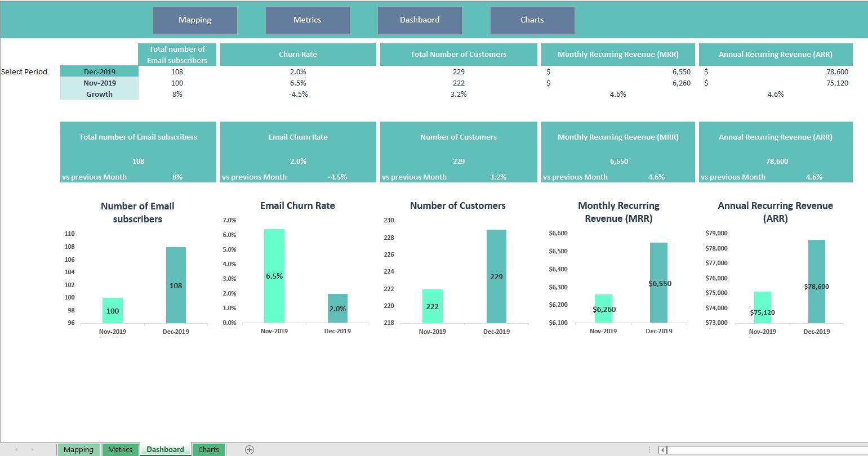Click the Charts navigation button
This screenshot has height=456, width=868.
(532, 20)
